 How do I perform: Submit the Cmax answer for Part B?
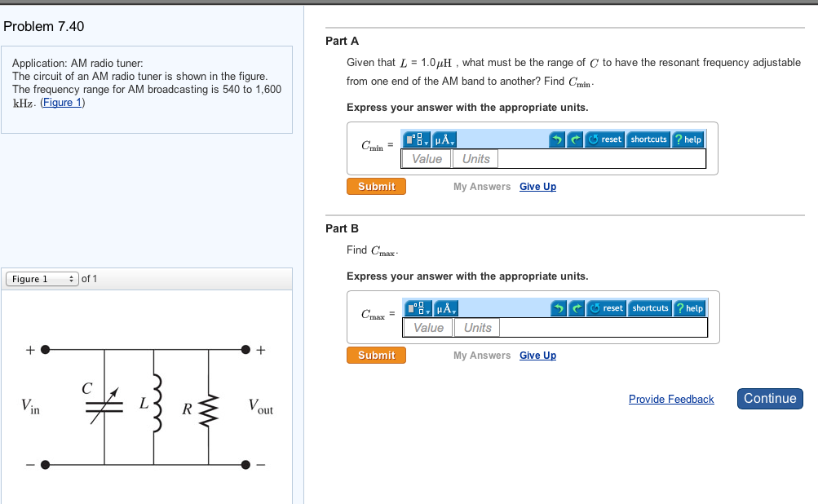click(x=376, y=355)
